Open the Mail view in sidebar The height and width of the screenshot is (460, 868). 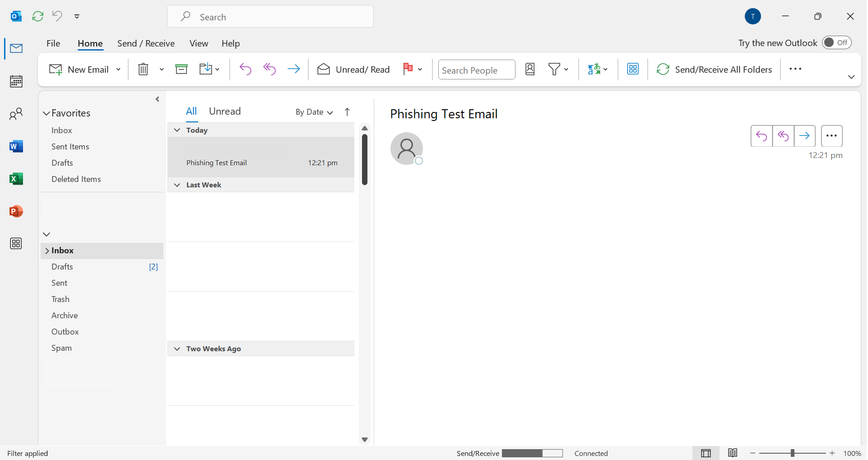[x=16, y=48]
